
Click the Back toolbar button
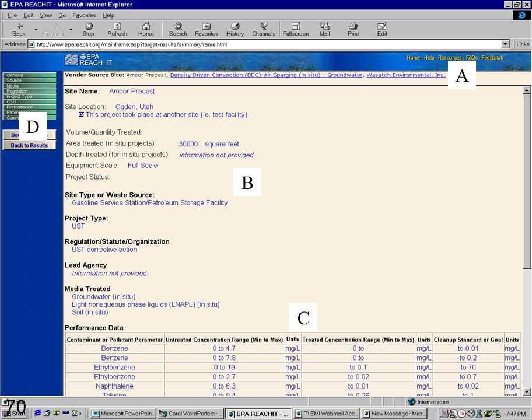coord(19,30)
